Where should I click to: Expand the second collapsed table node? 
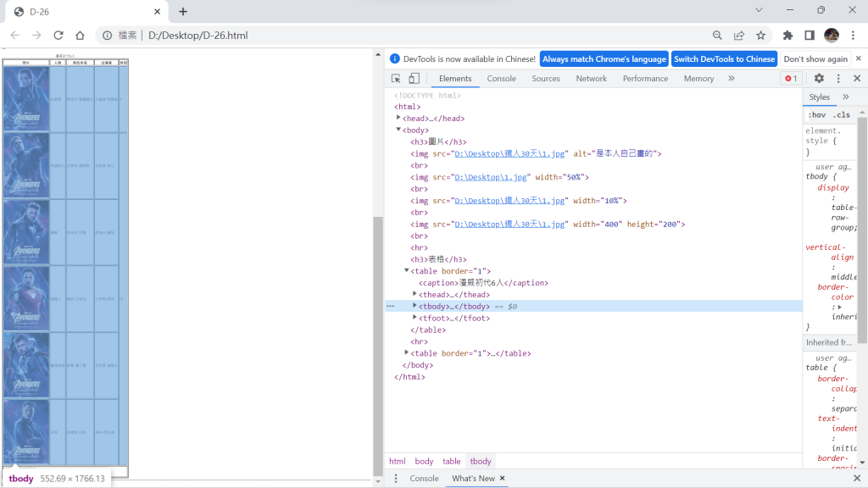(x=406, y=352)
